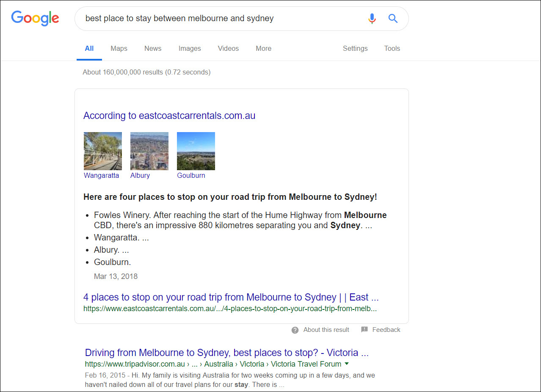Start voice search with microphone icon
Viewport: 541px width, 392px height.
tap(372, 19)
